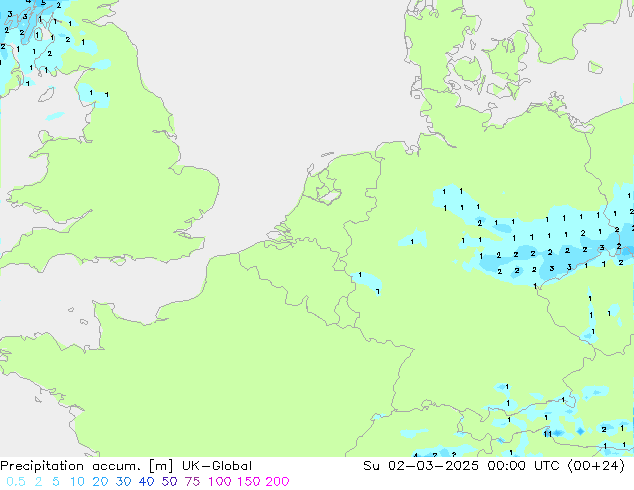
Task: Click the 10 legend value
Action: click(77, 482)
